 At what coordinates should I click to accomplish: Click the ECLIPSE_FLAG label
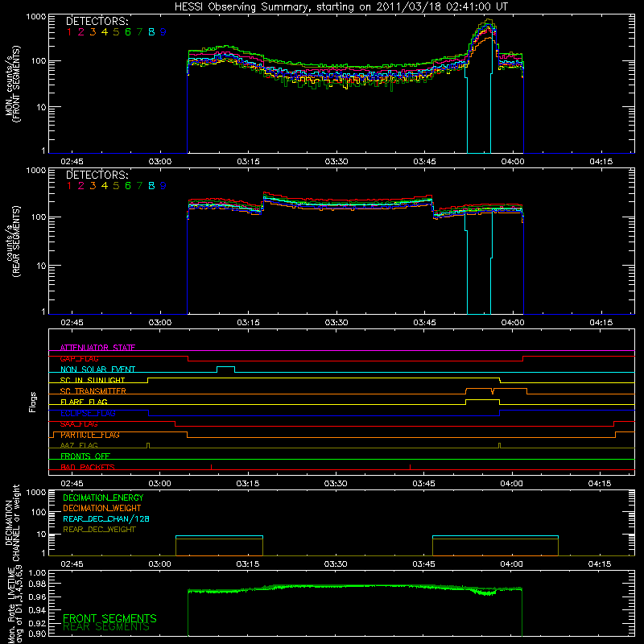coord(88,413)
